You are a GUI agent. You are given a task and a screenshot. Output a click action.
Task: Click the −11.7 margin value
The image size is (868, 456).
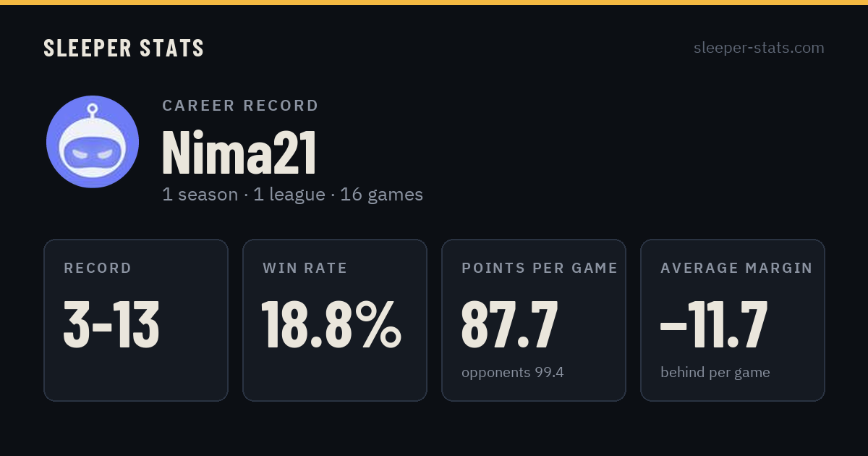pos(714,324)
